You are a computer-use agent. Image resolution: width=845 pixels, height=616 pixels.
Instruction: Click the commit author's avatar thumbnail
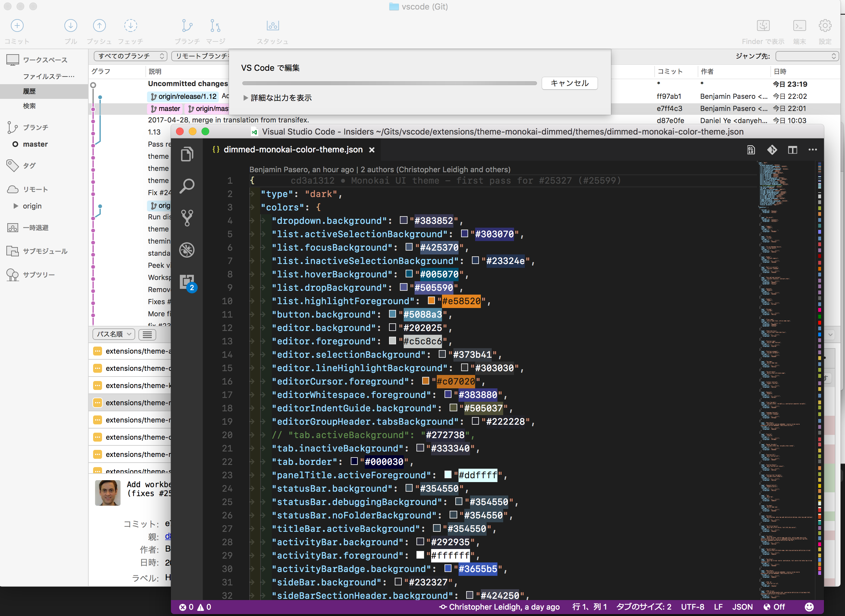[x=107, y=493]
